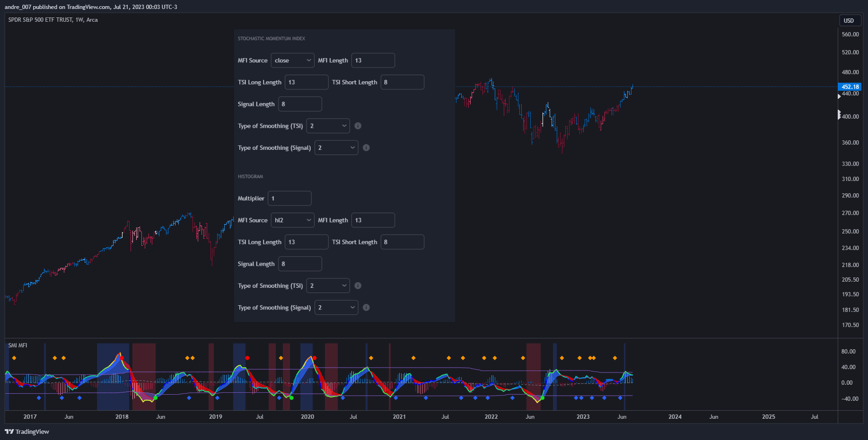Screen dimensions: 868x440
Task: Click 'SPDR S&P 500 ETF TRUST, 1W, Arca' title
Action: tap(53, 20)
